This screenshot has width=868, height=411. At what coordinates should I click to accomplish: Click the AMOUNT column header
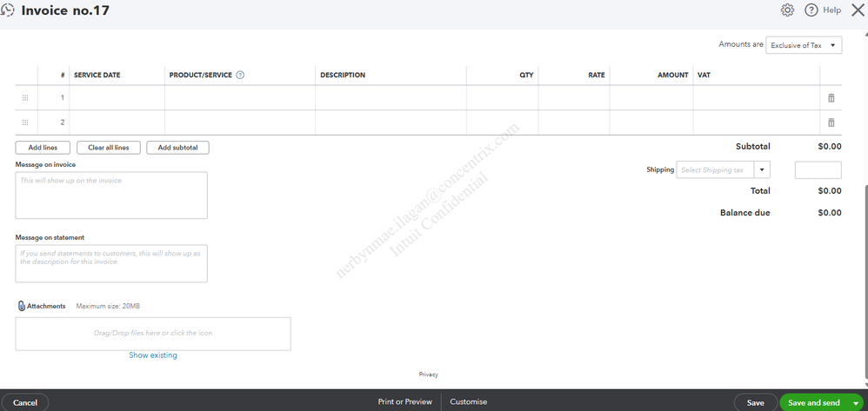[672, 76]
